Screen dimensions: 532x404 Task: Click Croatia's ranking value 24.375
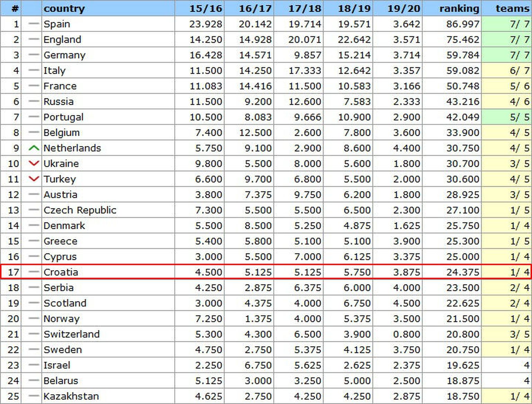pos(463,272)
